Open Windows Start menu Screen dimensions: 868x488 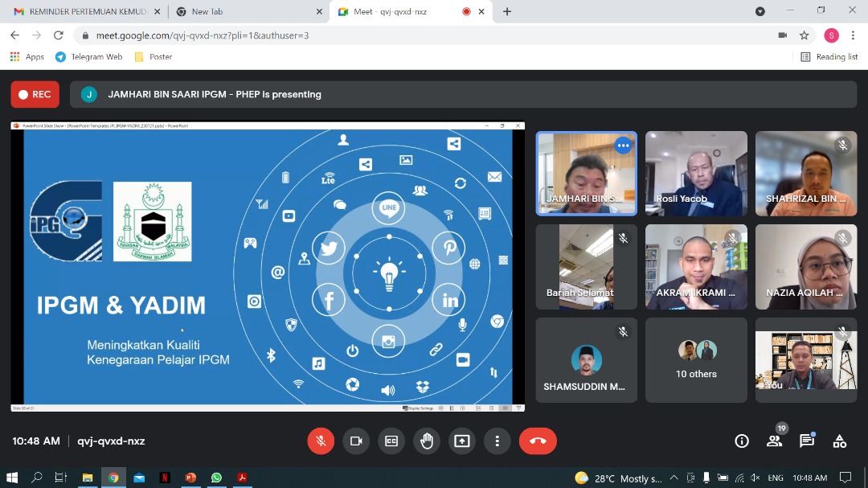[x=11, y=478]
